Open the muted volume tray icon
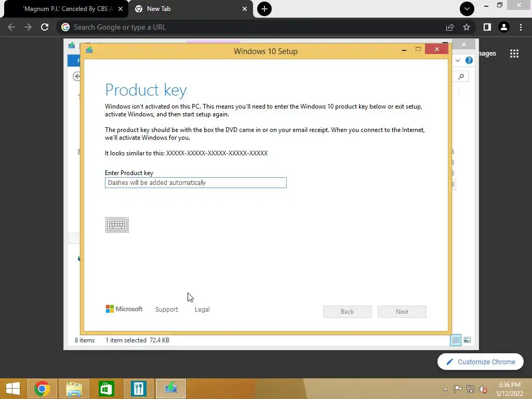This screenshot has height=399, width=532. [483, 389]
